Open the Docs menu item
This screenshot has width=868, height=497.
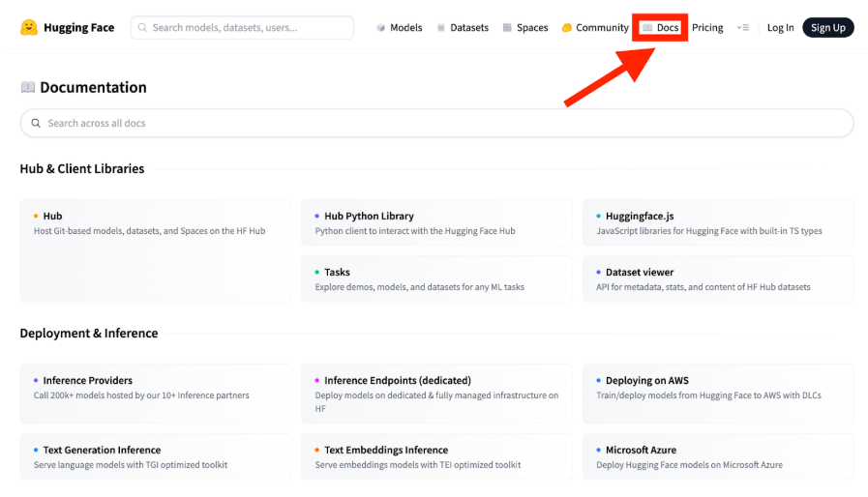pyautogui.click(x=667, y=28)
